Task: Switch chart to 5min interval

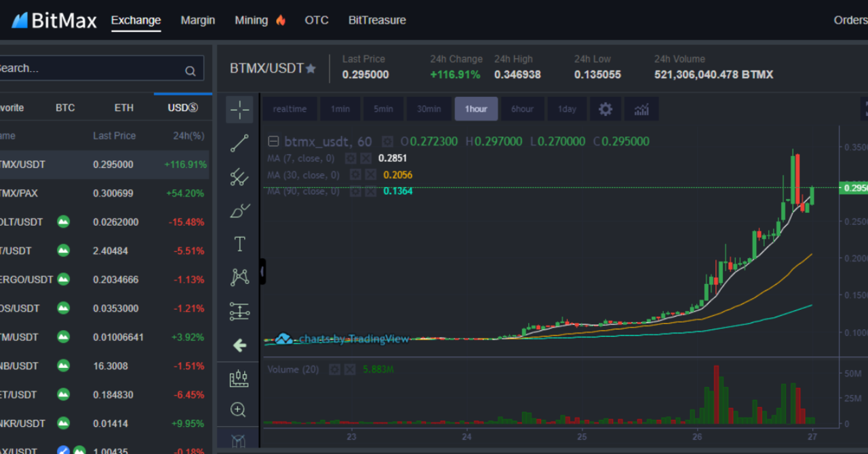Action: point(383,109)
